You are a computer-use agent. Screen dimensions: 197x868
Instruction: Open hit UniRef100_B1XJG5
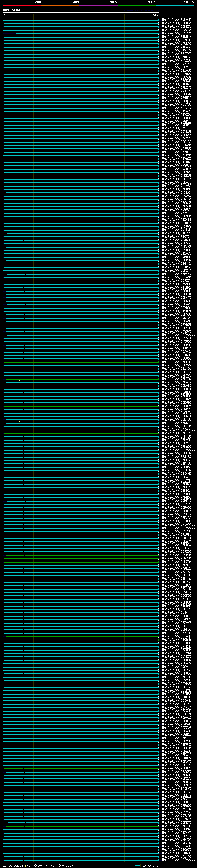pos(177,30)
